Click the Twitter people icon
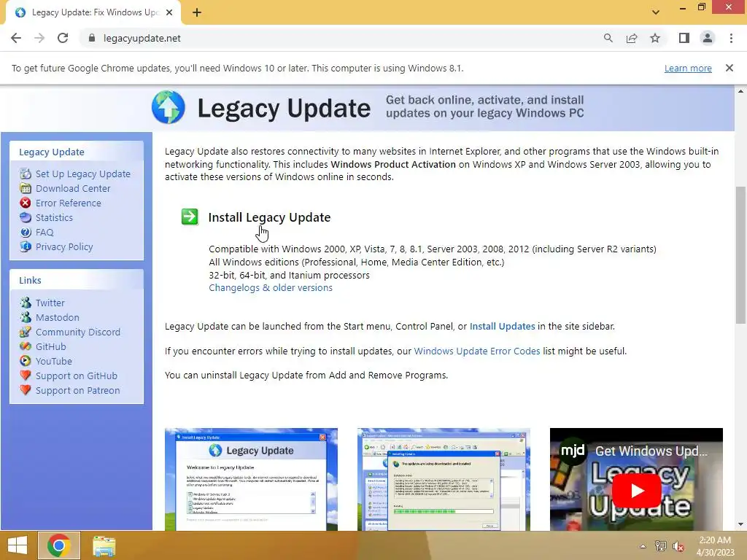 (x=26, y=303)
